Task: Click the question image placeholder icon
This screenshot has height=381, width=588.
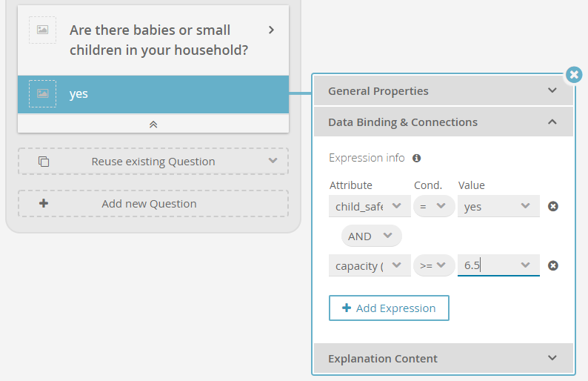Action: [x=43, y=30]
